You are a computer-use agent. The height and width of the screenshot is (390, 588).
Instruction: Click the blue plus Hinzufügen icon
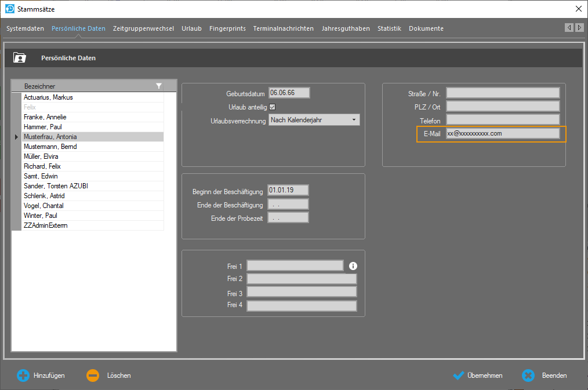23,376
